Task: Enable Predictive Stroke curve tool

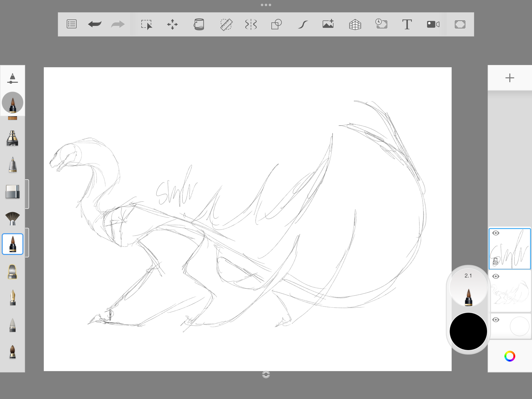Action: [x=303, y=24]
